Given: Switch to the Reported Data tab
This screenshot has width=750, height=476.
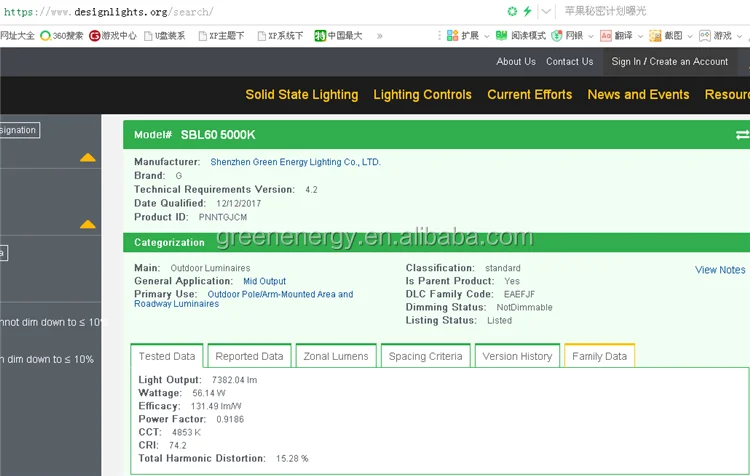Looking at the screenshot, I should tap(249, 356).
